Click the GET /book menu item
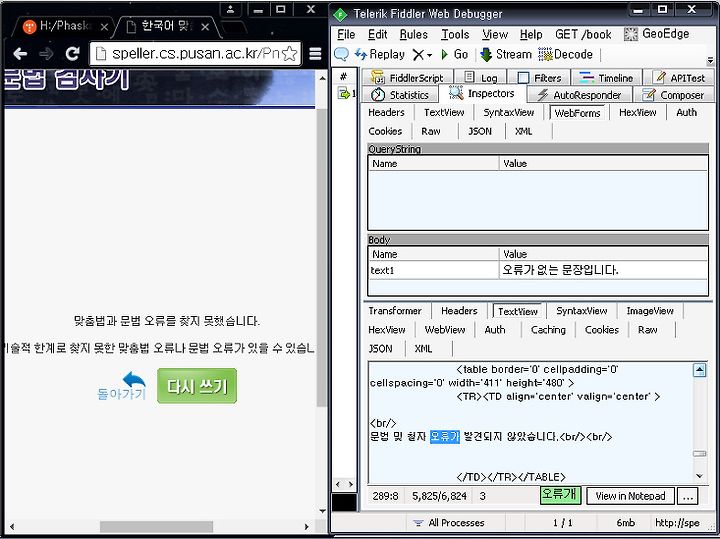720x539 pixels. coord(583,34)
